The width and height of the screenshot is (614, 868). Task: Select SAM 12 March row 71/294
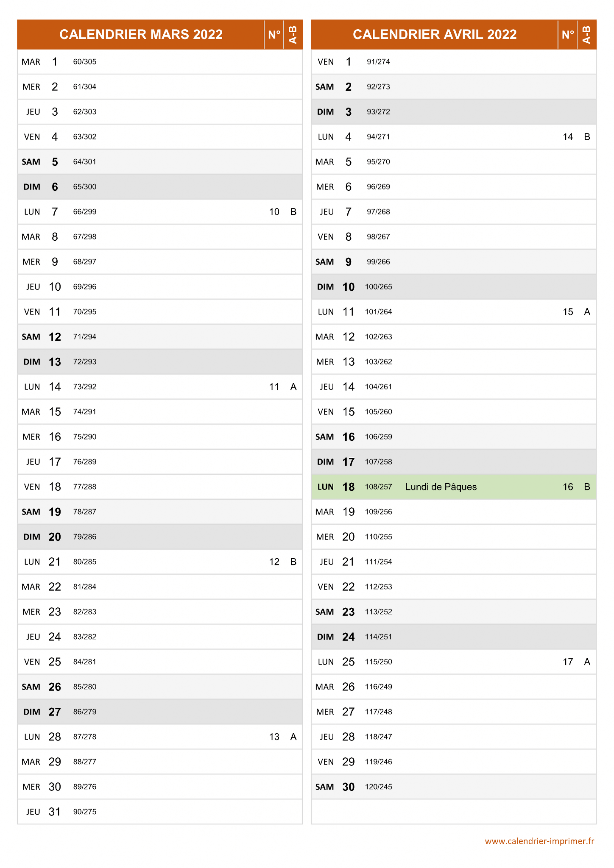[x=160, y=337]
